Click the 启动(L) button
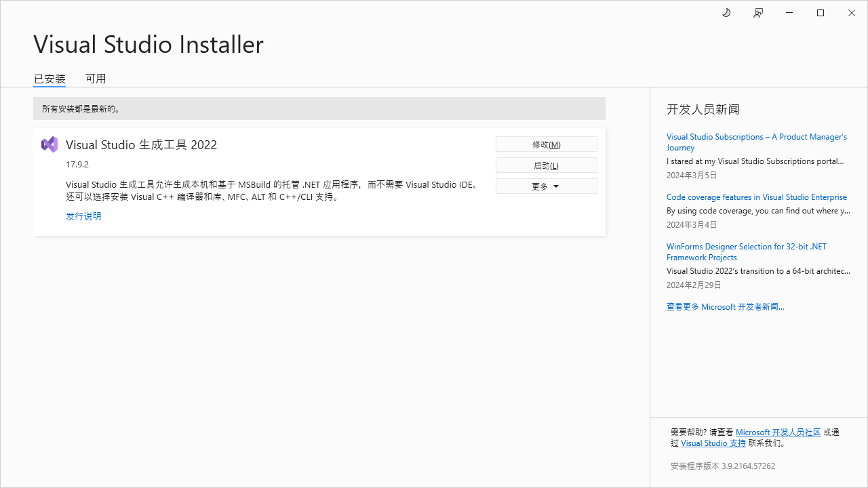The image size is (868, 488). [x=547, y=165]
